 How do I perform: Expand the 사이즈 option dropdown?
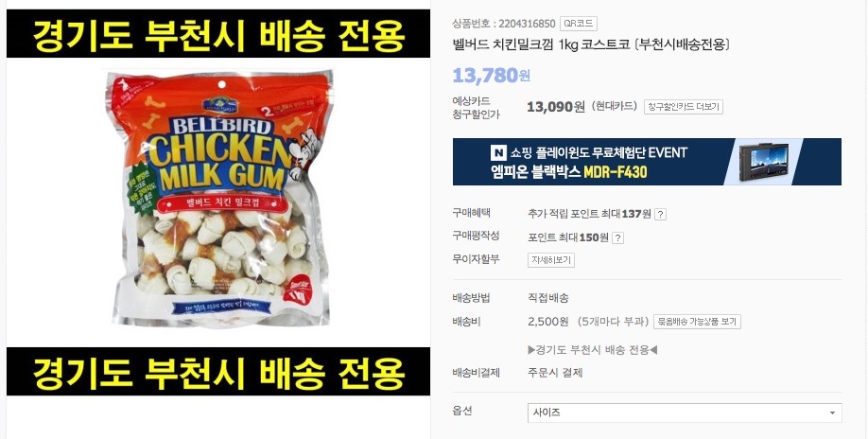tap(685, 413)
